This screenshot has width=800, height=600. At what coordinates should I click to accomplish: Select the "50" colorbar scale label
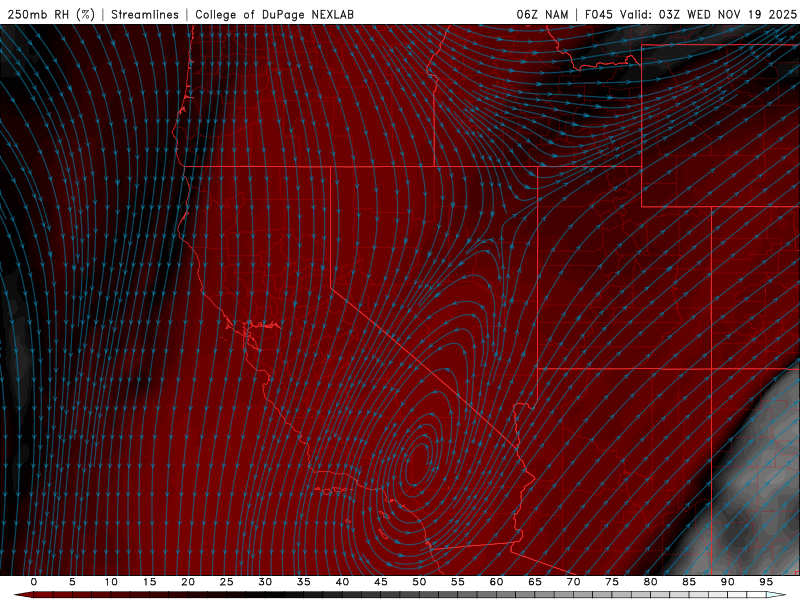coord(419,582)
